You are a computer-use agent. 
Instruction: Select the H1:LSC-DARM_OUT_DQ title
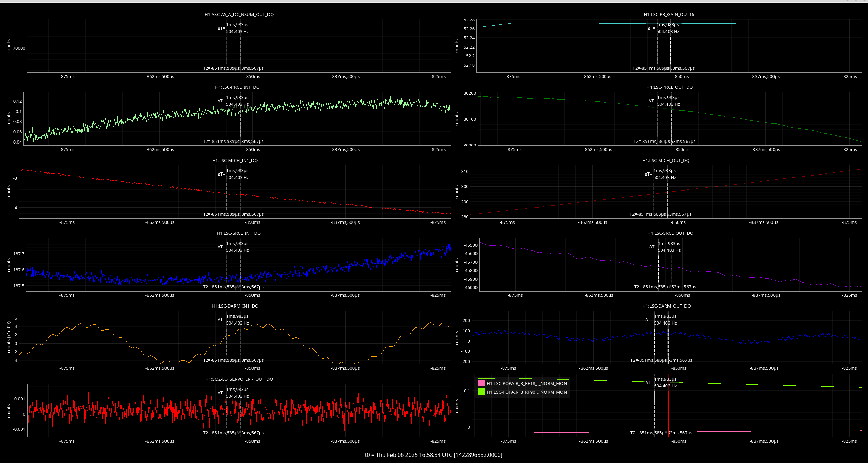tap(666, 306)
